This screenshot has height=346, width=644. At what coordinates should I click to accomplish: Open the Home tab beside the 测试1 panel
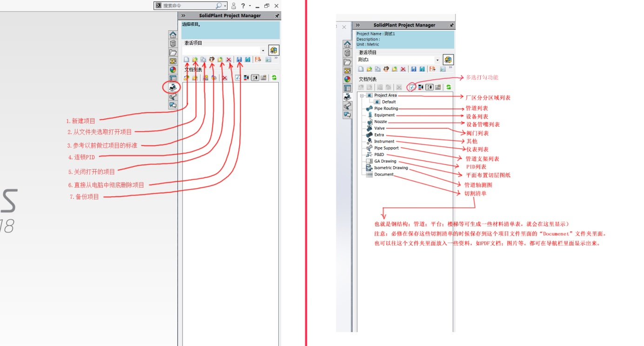click(347, 44)
